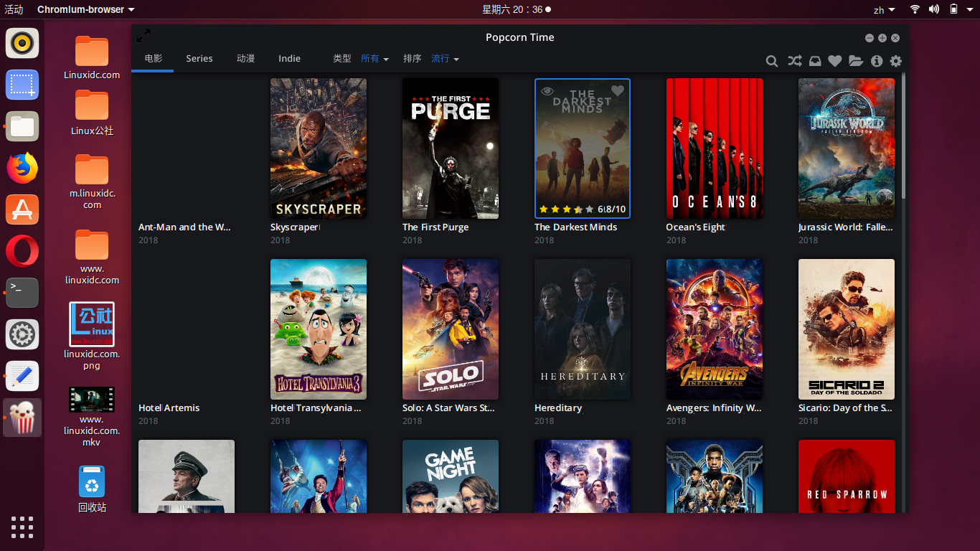Screen dimensions: 980x551
Task: Open the 活动 activities overview
Action: (14, 9)
